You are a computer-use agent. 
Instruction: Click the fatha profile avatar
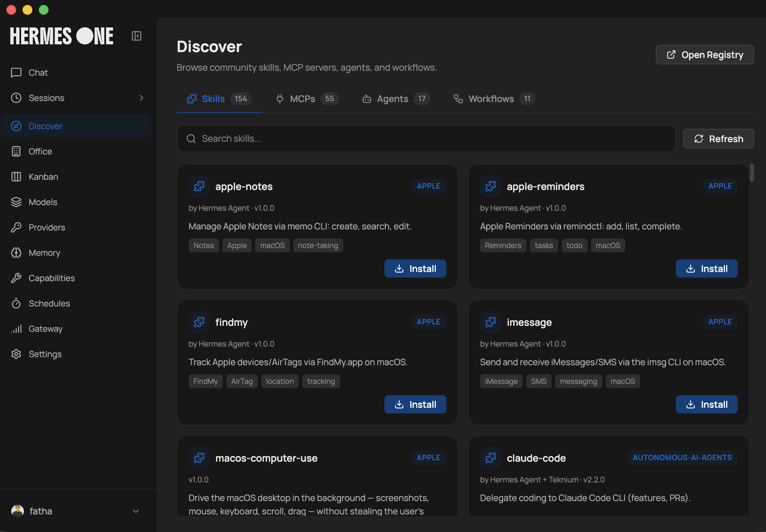click(x=18, y=511)
